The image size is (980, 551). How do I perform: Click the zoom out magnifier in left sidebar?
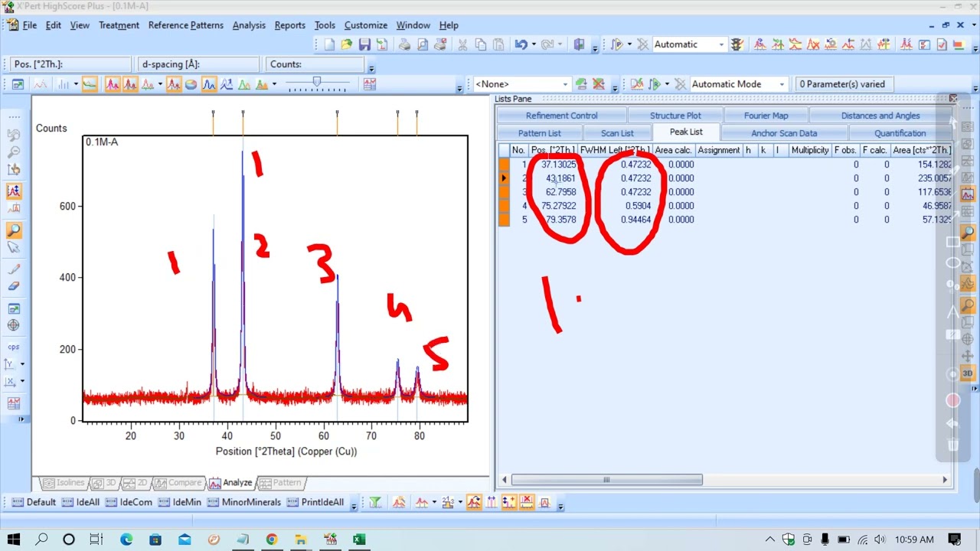pos(13,152)
